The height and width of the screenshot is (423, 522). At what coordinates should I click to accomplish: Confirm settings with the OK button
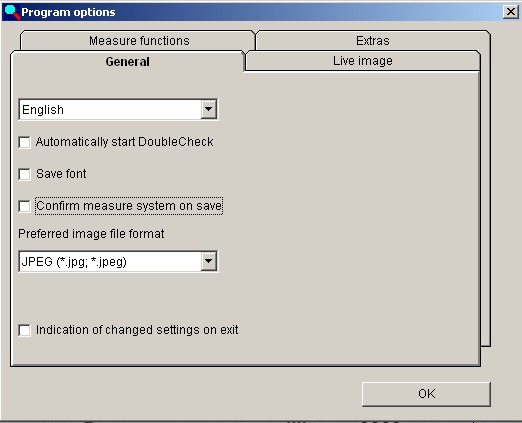[x=426, y=394]
